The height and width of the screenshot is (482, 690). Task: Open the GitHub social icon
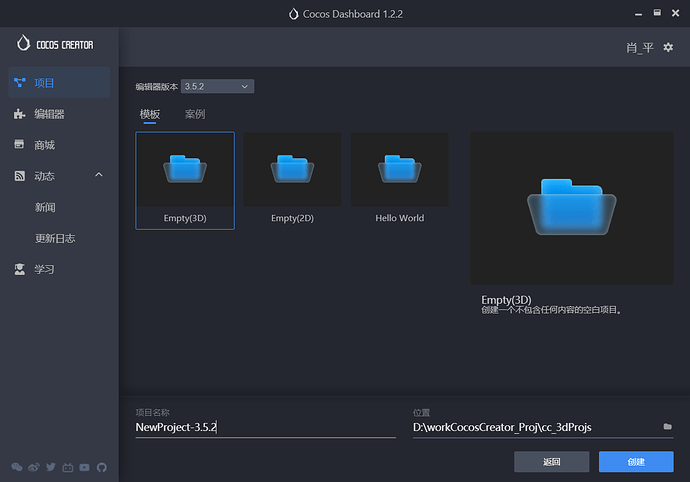102,467
